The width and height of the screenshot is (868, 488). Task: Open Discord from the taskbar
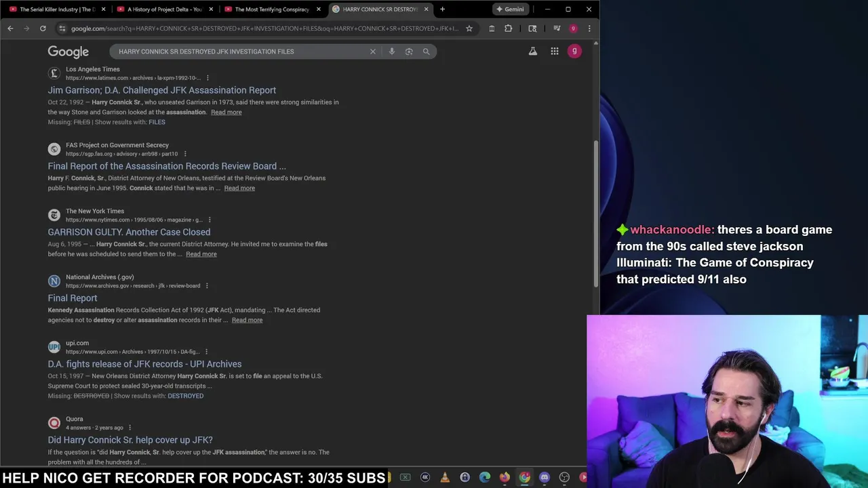point(544,477)
